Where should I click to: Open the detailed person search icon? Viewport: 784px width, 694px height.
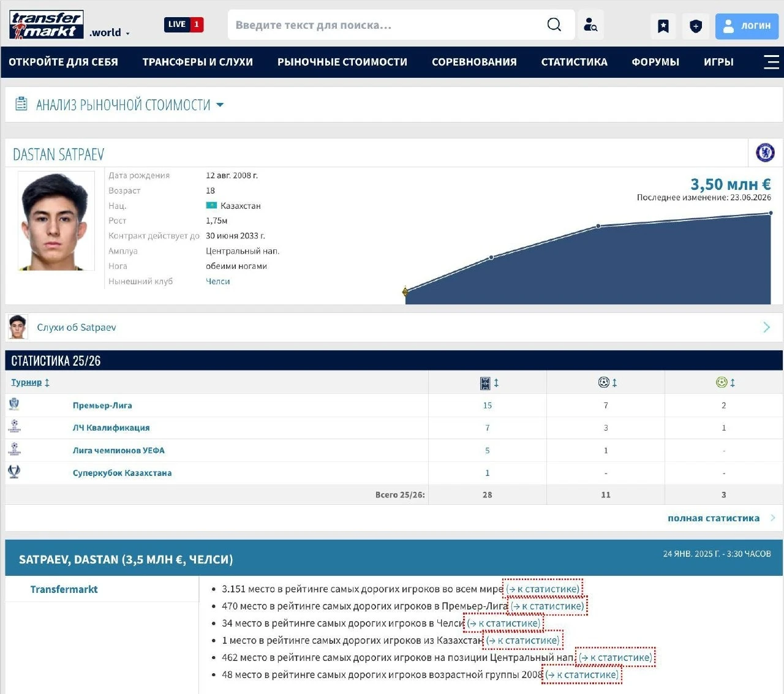pyautogui.click(x=590, y=25)
